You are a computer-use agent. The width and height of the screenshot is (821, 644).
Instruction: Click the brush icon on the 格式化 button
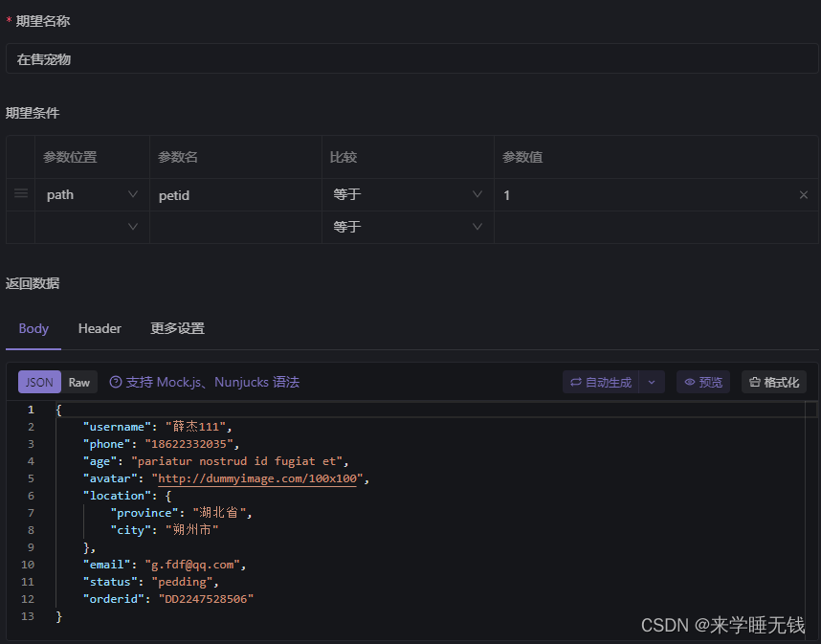coord(755,382)
